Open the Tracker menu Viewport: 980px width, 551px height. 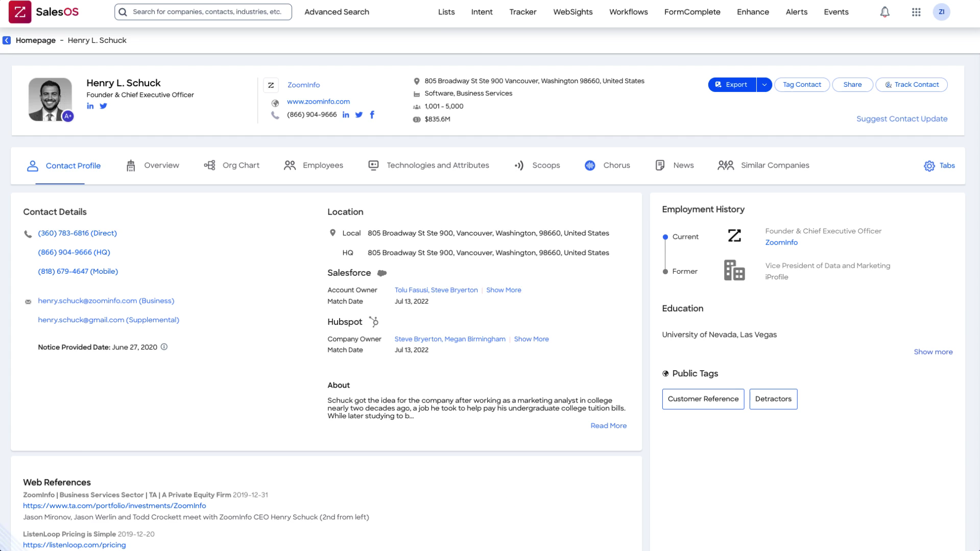[x=522, y=12]
